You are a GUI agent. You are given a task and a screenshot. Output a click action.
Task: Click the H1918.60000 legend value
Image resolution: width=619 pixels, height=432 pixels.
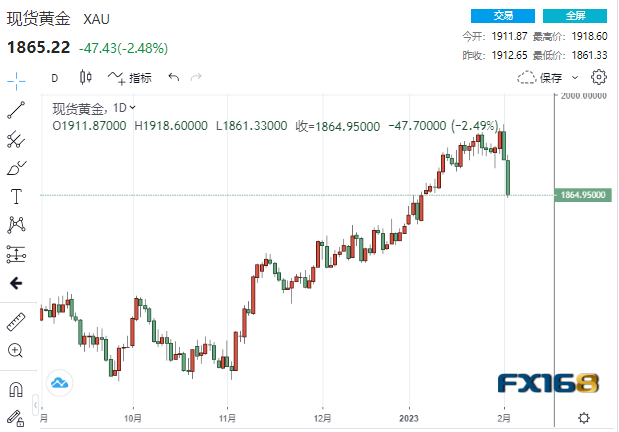tap(171, 126)
